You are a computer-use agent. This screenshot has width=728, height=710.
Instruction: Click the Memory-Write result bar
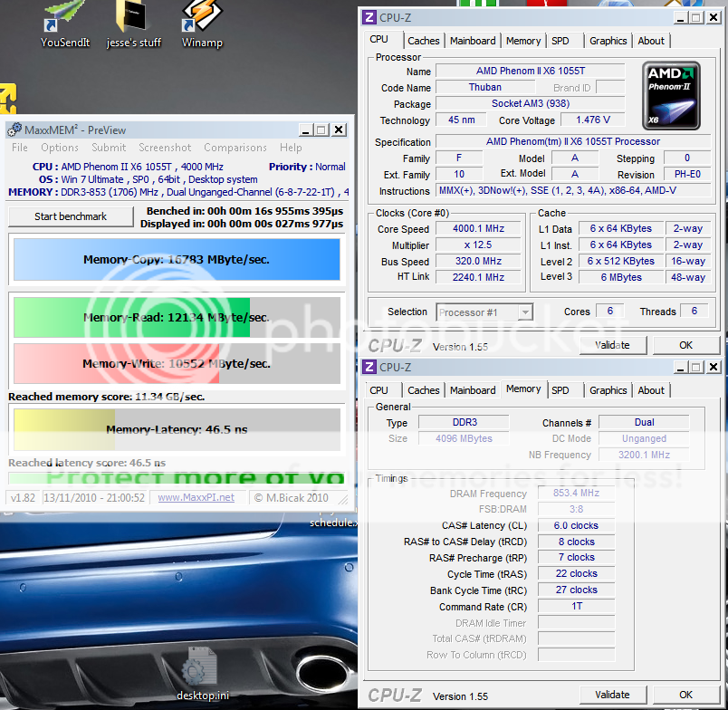point(177,363)
